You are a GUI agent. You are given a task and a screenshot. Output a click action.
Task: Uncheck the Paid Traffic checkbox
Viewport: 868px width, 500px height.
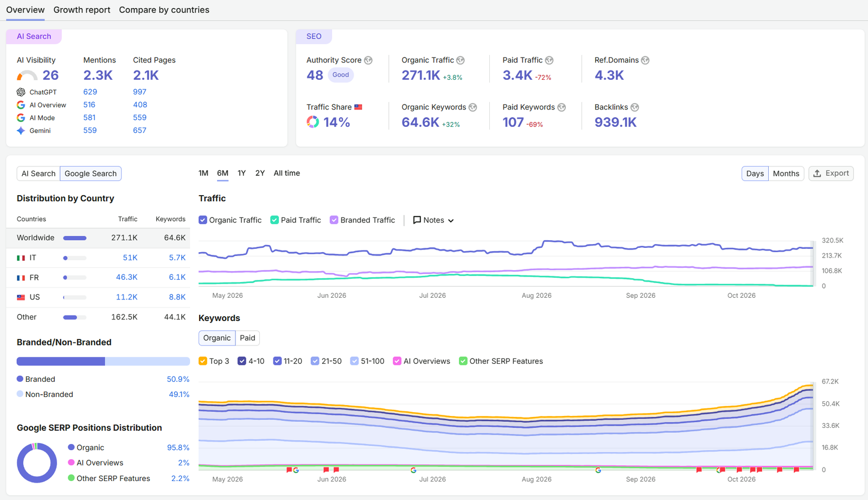[275, 220]
